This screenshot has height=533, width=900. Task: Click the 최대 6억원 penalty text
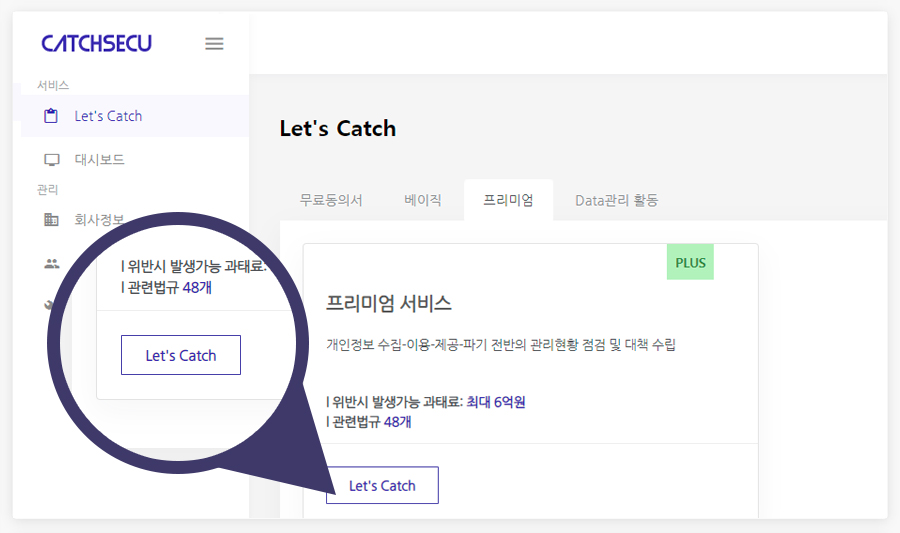pyautogui.click(x=496, y=402)
